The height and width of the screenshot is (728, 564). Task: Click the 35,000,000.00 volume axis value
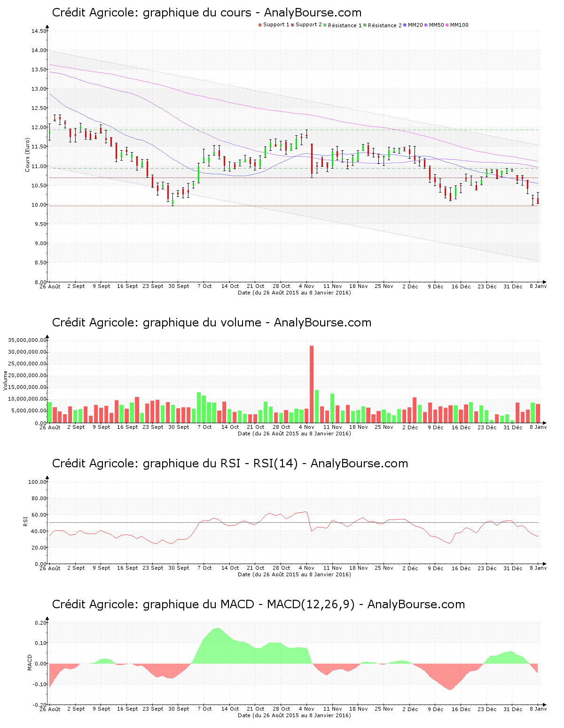pyautogui.click(x=27, y=340)
